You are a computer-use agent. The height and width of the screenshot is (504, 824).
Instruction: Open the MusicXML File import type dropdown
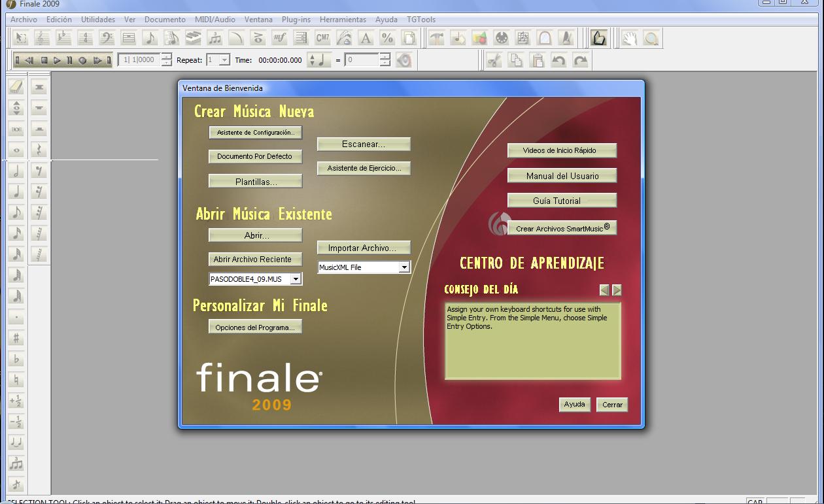tap(404, 267)
